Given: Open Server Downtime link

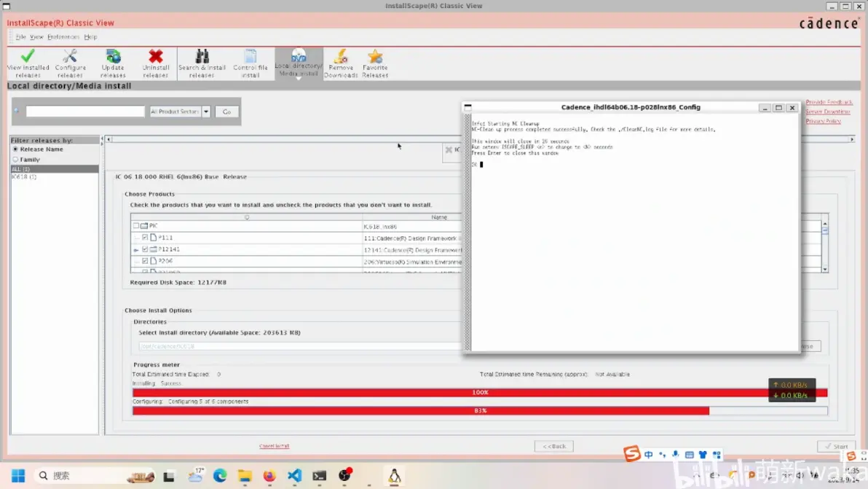Looking at the screenshot, I should pyautogui.click(x=827, y=112).
